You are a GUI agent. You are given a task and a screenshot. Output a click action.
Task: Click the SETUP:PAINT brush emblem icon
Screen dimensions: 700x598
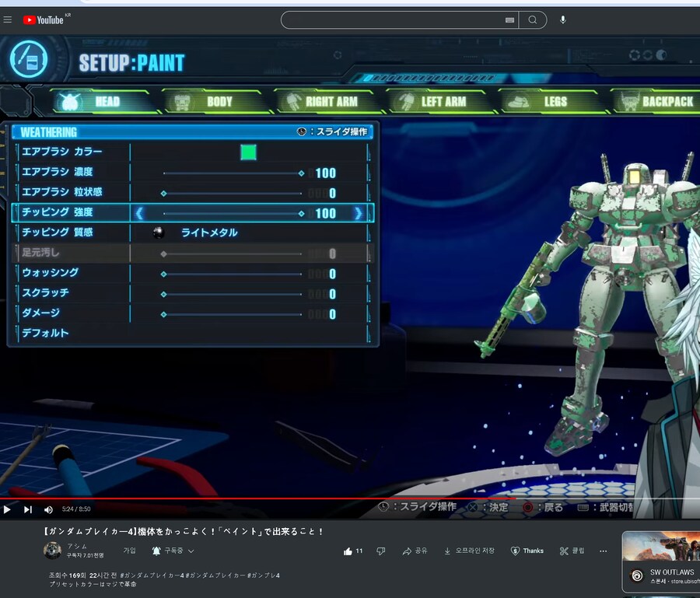click(x=29, y=59)
